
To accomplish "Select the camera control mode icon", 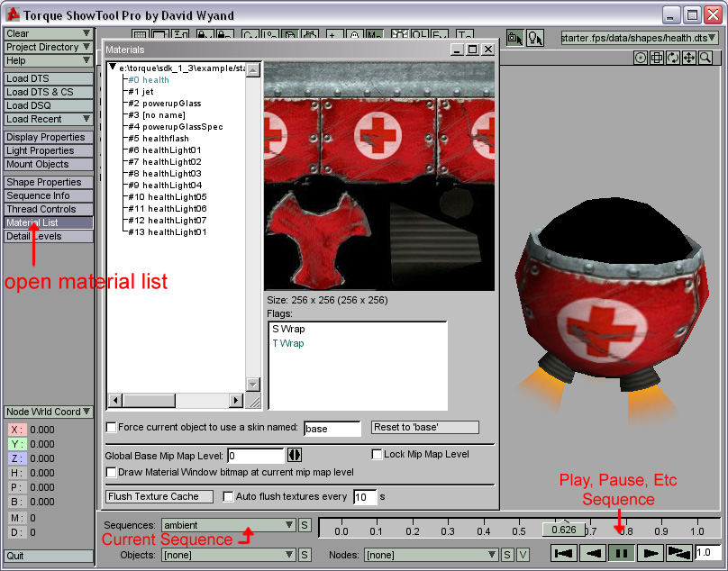I will [x=514, y=38].
